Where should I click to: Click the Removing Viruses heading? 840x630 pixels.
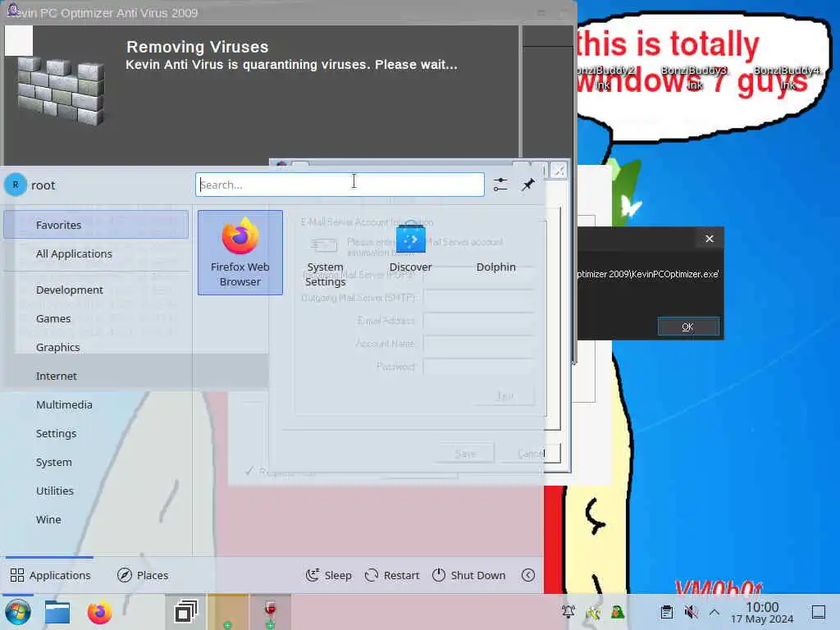[197, 47]
